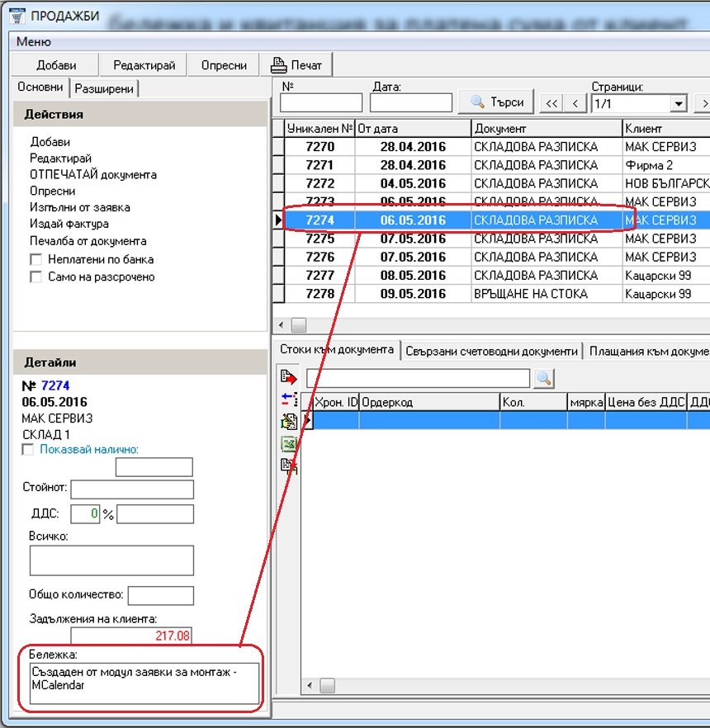Click the document with red arrow icon below the Excel icon
The height and width of the screenshot is (728, 710).
289,466
